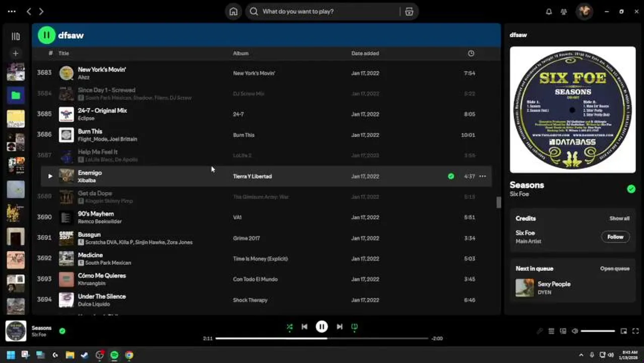Skip to previous track
This screenshot has width=644, height=363.
coord(304,327)
